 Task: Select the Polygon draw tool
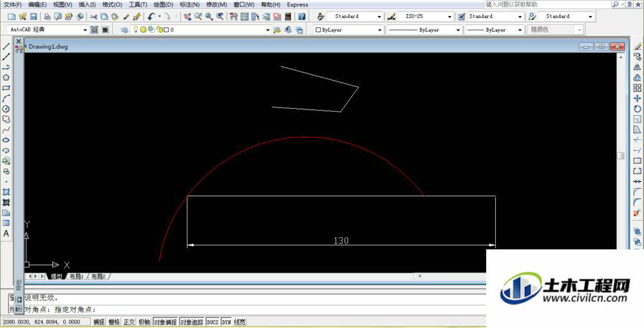point(6,77)
